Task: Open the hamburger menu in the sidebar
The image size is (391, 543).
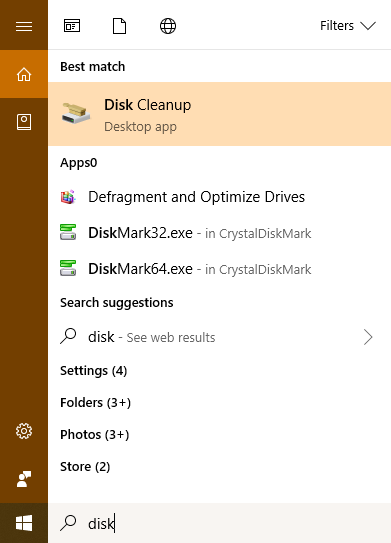Action: pos(24,26)
